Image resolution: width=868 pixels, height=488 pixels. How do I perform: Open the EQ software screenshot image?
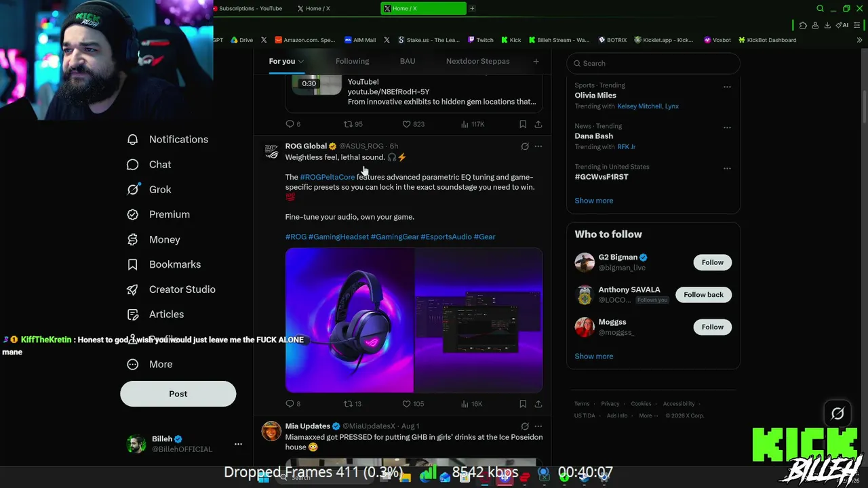[x=479, y=321]
